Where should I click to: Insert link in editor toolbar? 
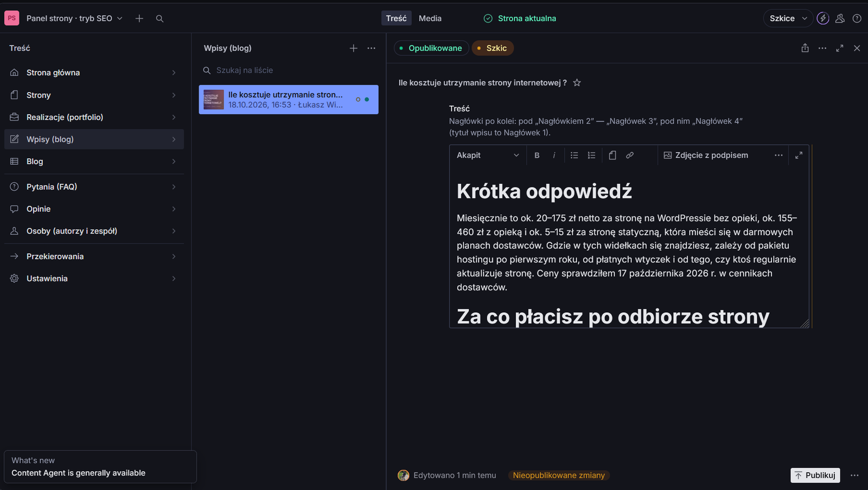629,155
